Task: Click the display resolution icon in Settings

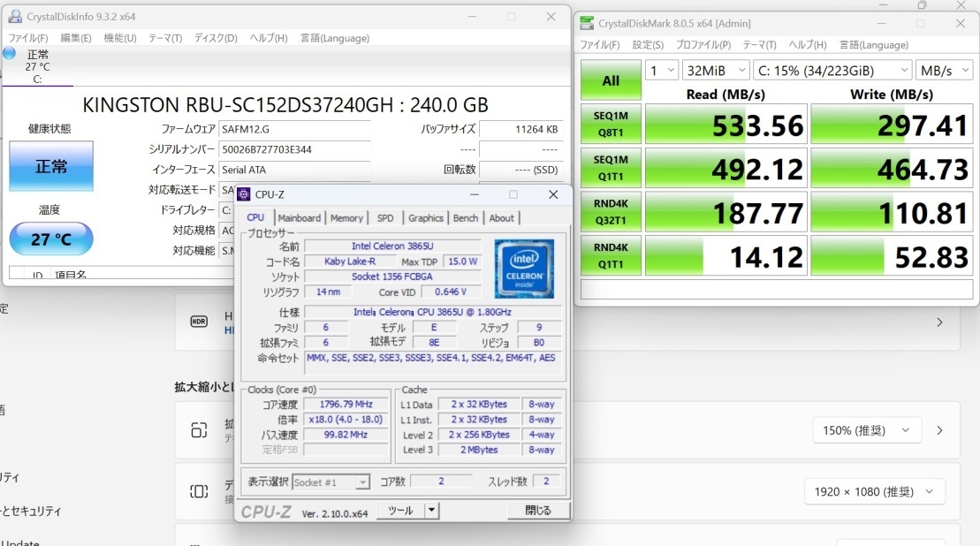Action: click(x=199, y=491)
